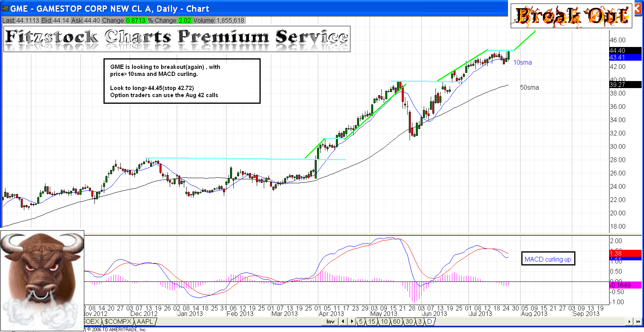Screen dimensions: 644x332
Task: Click the Jul 2013 date axis label
Action: pyautogui.click(x=480, y=314)
